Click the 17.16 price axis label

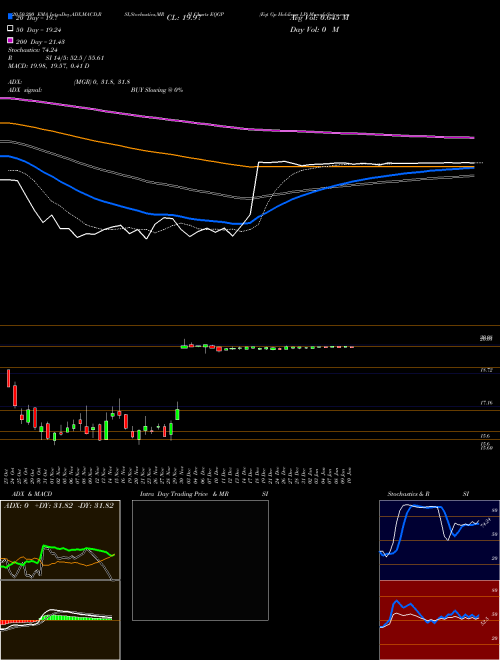click(486, 403)
